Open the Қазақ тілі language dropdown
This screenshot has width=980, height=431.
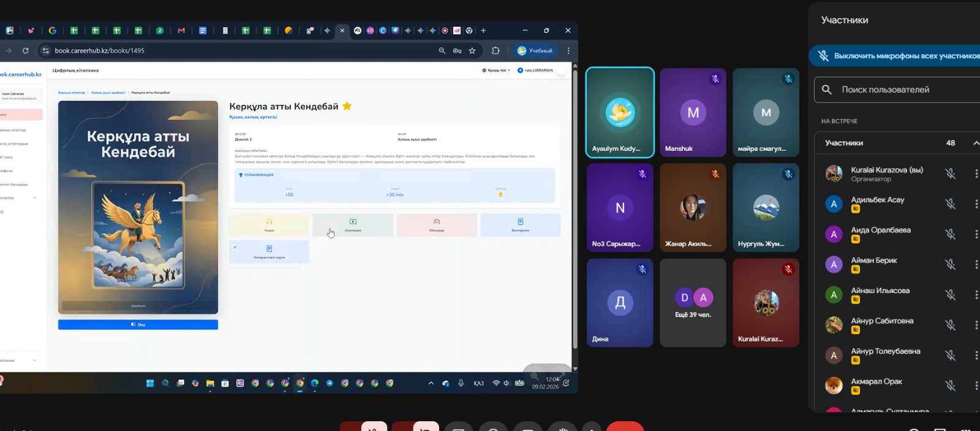(496, 71)
